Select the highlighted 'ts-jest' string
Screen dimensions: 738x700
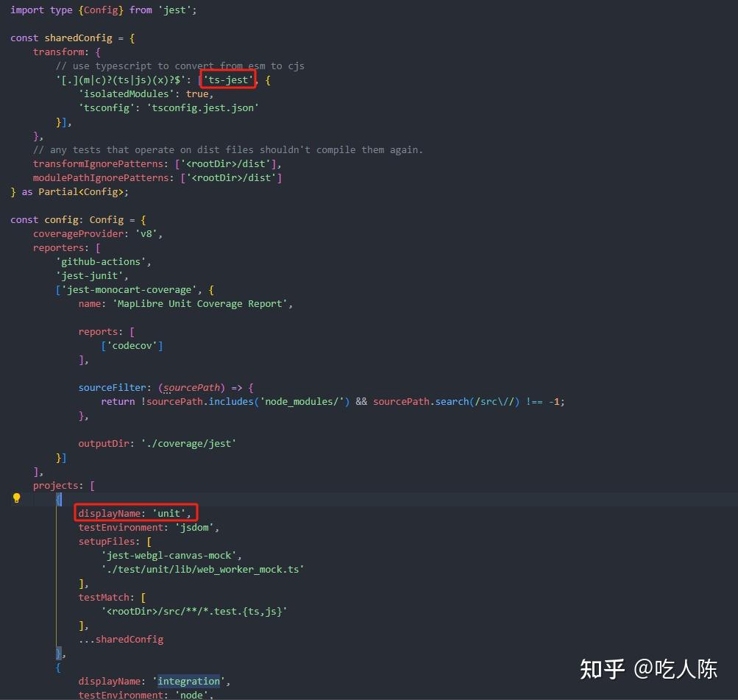pos(227,79)
